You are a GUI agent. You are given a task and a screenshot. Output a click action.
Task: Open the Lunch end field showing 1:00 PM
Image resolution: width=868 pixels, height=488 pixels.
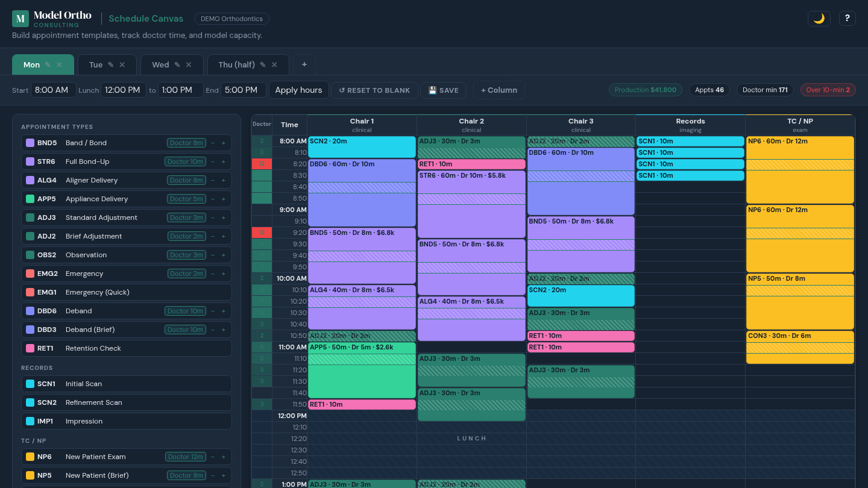pyautogui.click(x=180, y=90)
